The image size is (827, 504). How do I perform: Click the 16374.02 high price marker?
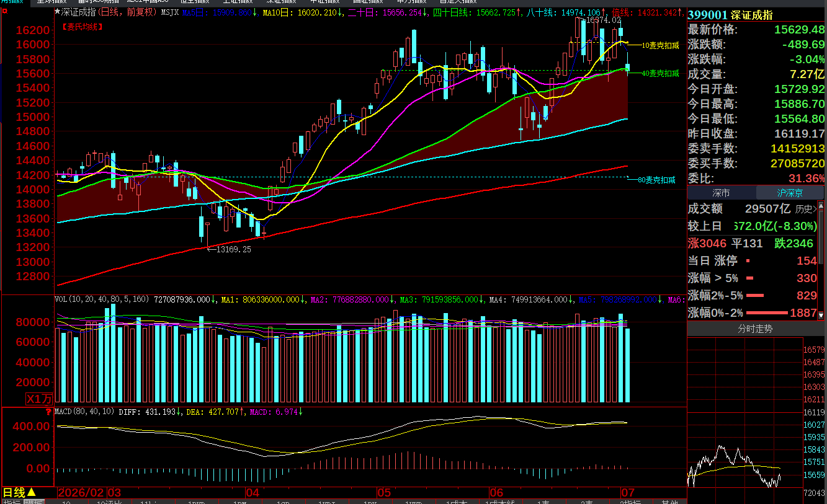[604, 20]
